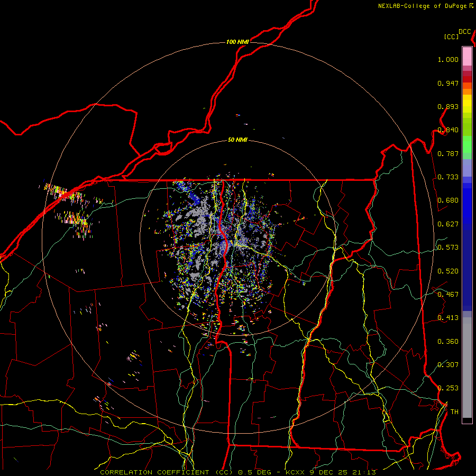
Task: Select the 0.573 scale value
Action: 448,248
